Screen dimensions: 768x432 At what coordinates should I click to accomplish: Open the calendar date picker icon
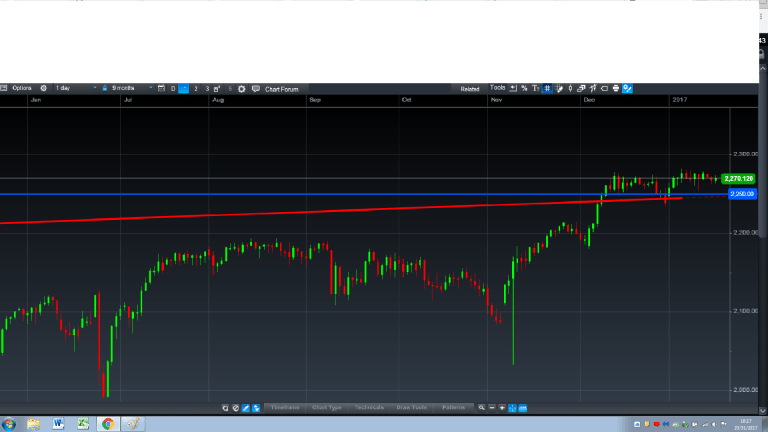(161, 89)
